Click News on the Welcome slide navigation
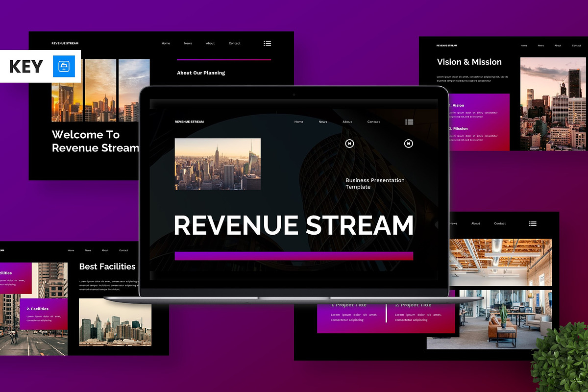The height and width of the screenshot is (392, 588). [188, 43]
